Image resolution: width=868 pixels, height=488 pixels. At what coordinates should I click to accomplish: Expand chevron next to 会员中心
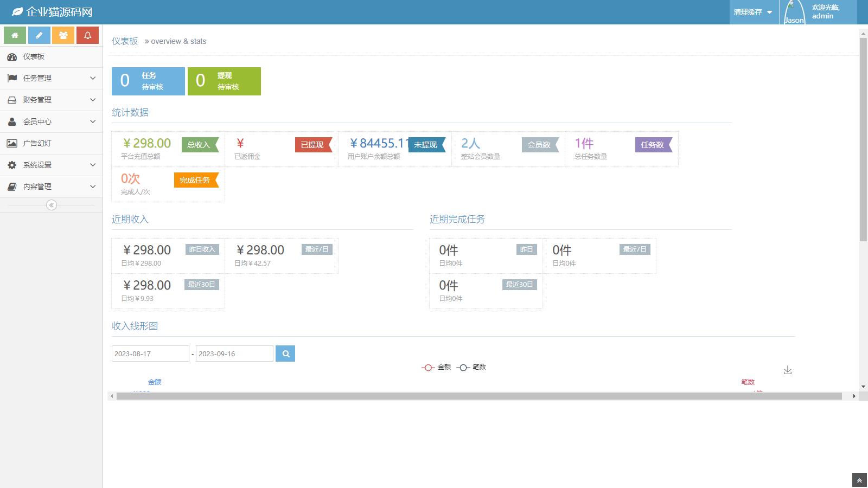pyautogui.click(x=93, y=121)
